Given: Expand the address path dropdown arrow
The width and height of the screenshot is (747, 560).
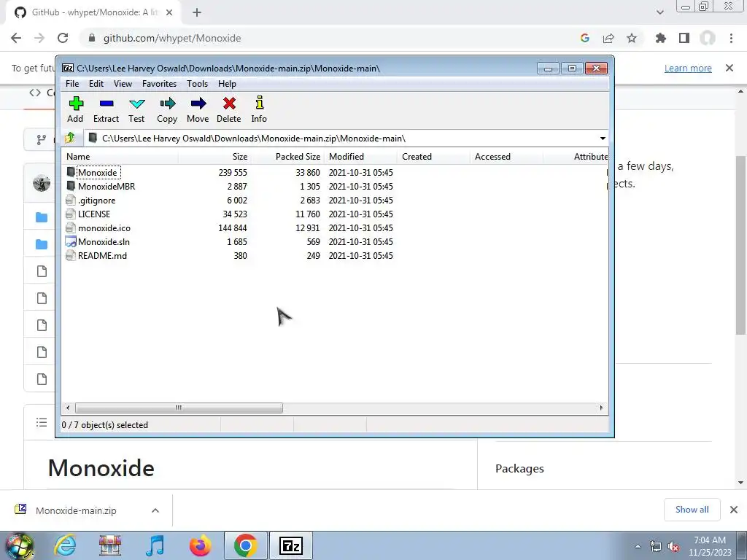Looking at the screenshot, I should pos(603,138).
